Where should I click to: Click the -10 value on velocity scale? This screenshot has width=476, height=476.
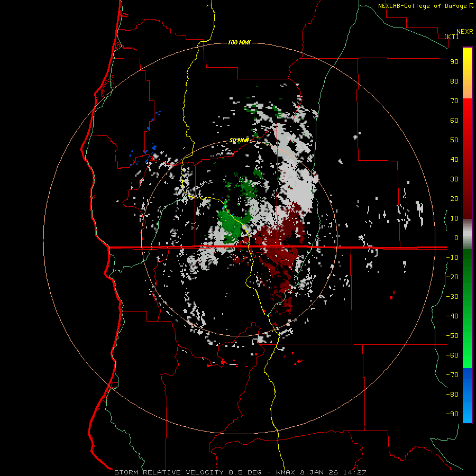pyautogui.click(x=452, y=258)
